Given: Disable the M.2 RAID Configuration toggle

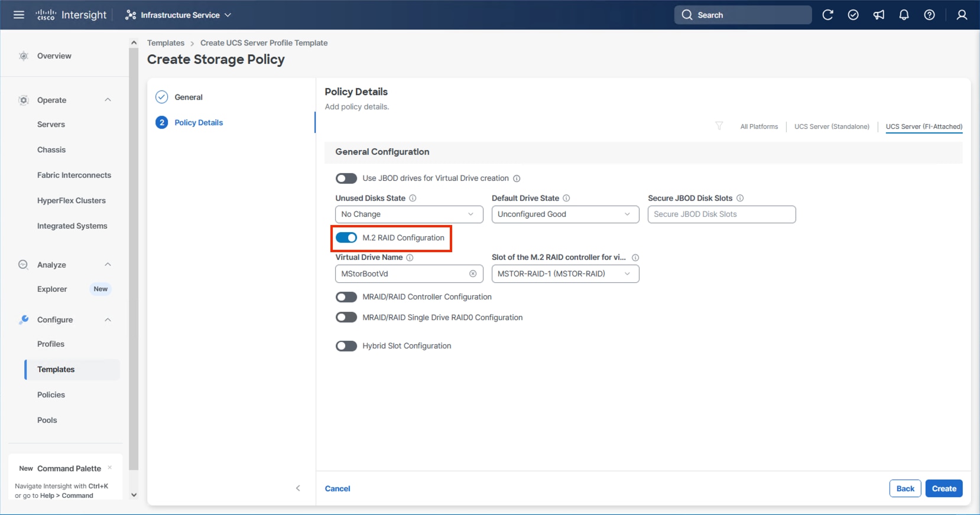Looking at the screenshot, I should pos(346,238).
